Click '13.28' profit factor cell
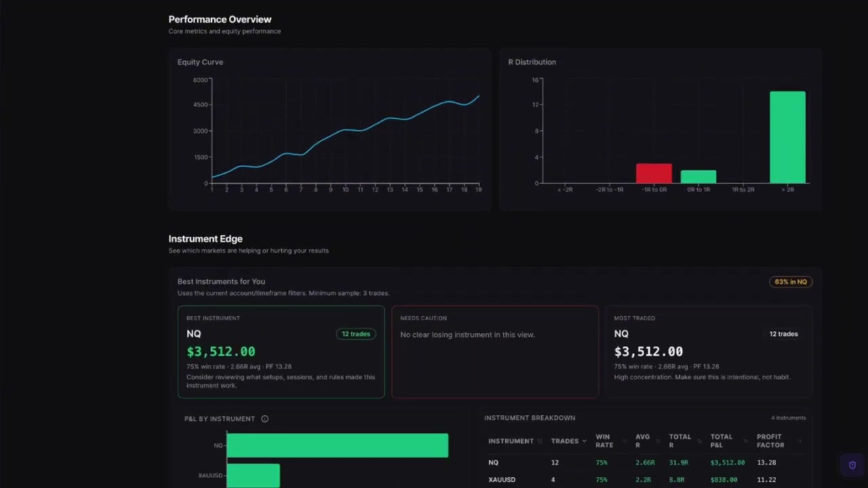 (x=766, y=463)
